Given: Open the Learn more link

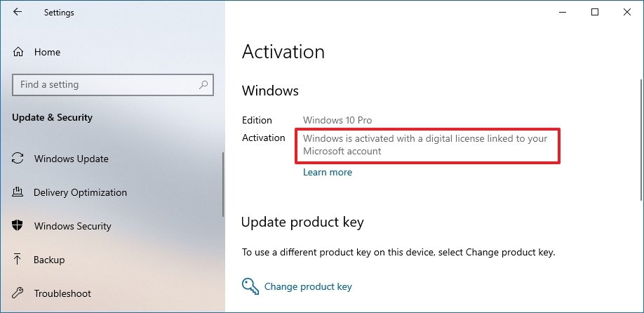Looking at the screenshot, I should (x=328, y=172).
